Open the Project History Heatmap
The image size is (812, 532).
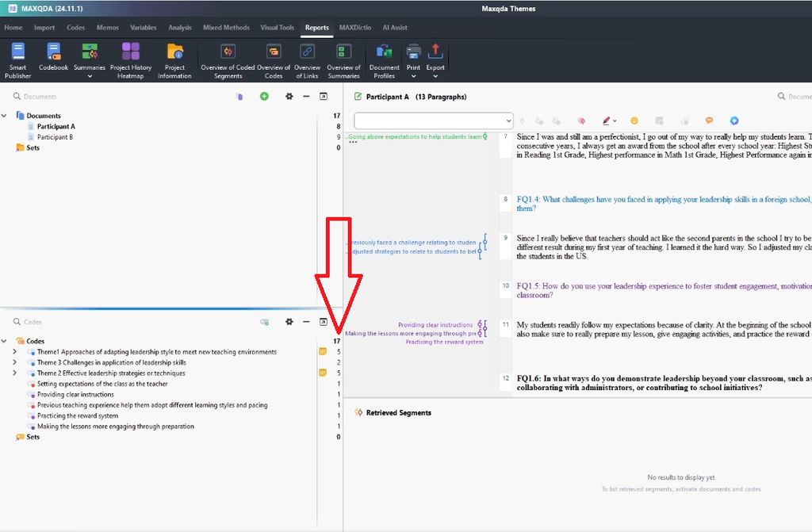coord(131,60)
